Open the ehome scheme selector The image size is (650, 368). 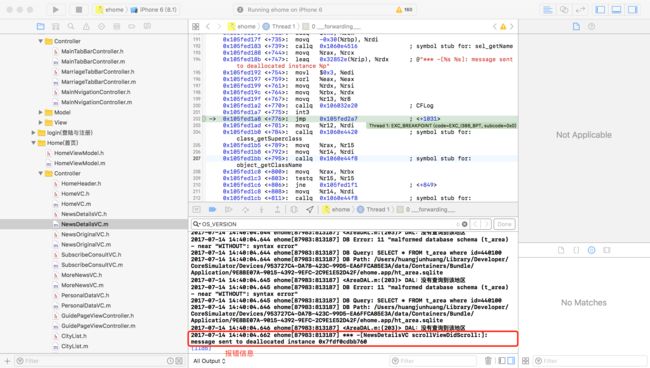click(x=110, y=10)
